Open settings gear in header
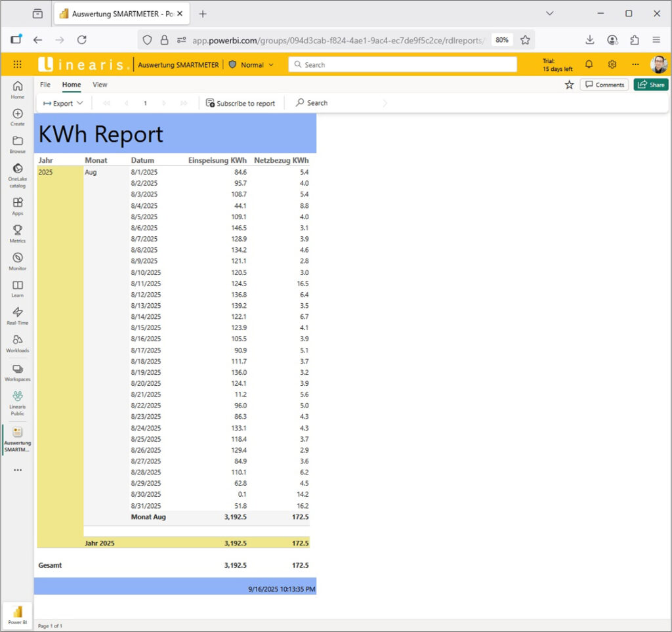The width and height of the screenshot is (672, 632). pyautogui.click(x=612, y=64)
